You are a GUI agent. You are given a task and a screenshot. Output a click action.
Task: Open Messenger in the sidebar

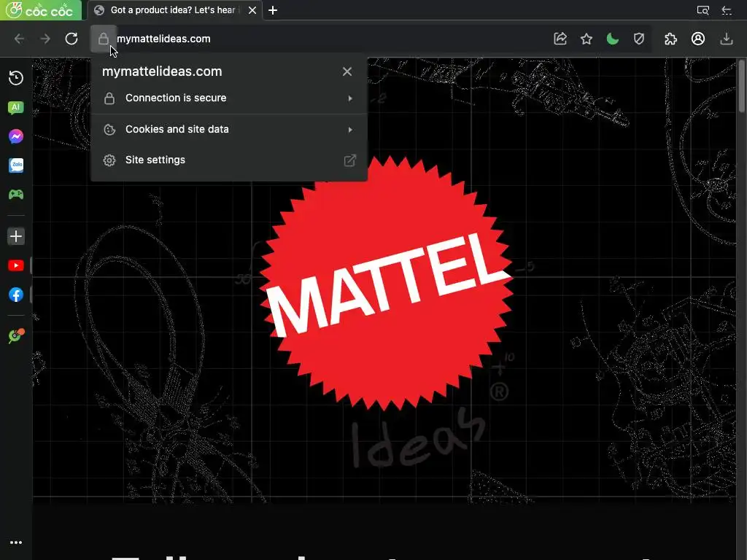point(16,136)
